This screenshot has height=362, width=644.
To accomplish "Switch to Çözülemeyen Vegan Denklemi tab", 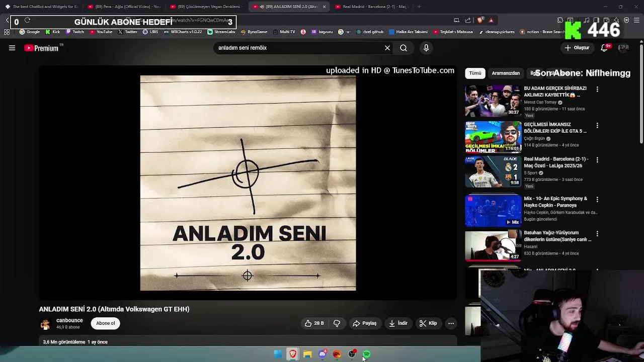I will pyautogui.click(x=206, y=7).
